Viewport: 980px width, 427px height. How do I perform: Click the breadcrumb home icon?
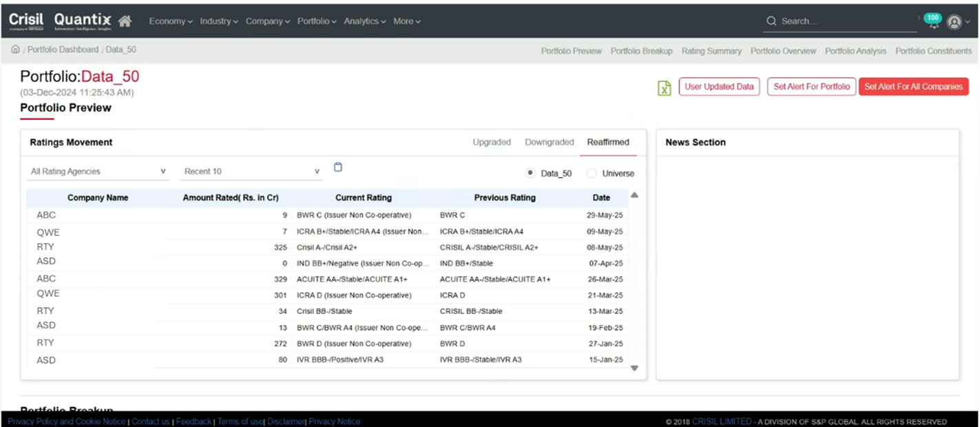(15, 50)
